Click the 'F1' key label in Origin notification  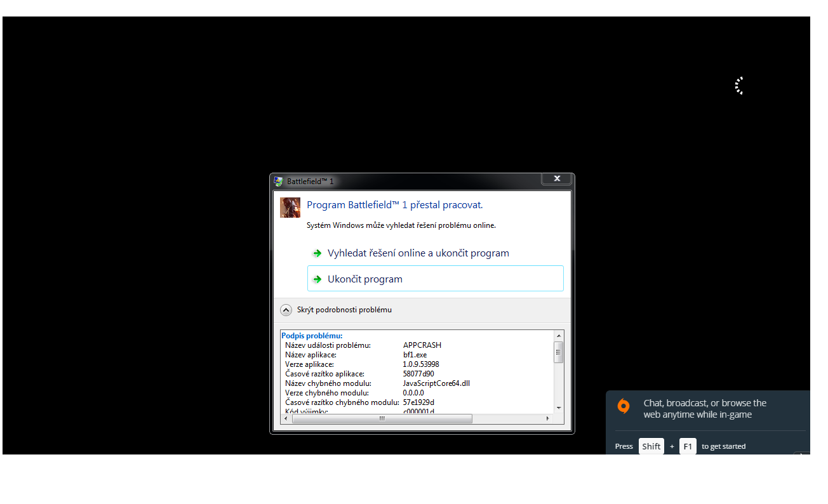tap(688, 446)
